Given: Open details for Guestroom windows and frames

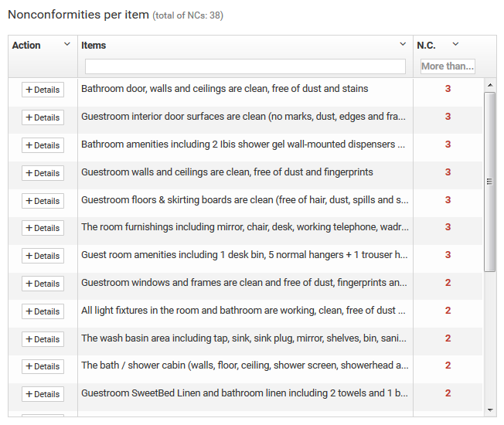Looking at the screenshot, I should coord(43,284).
